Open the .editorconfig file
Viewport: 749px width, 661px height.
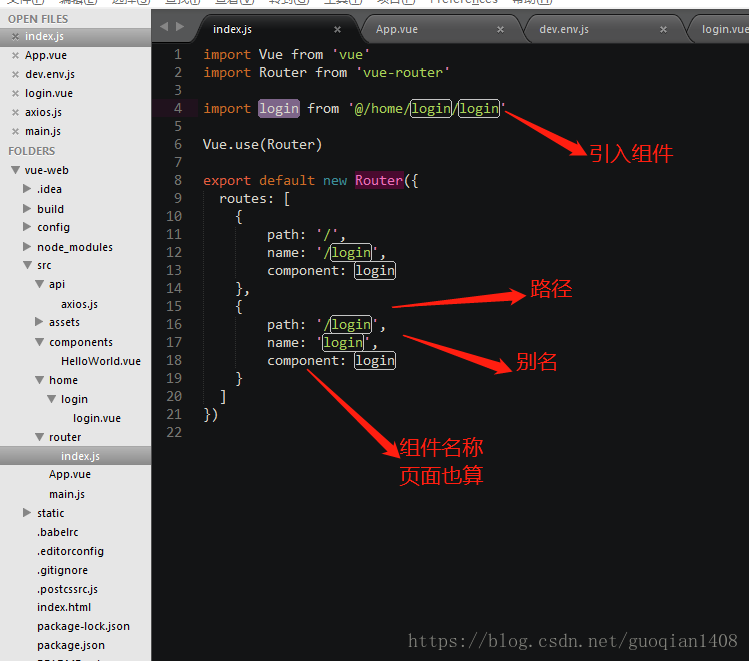click(70, 551)
